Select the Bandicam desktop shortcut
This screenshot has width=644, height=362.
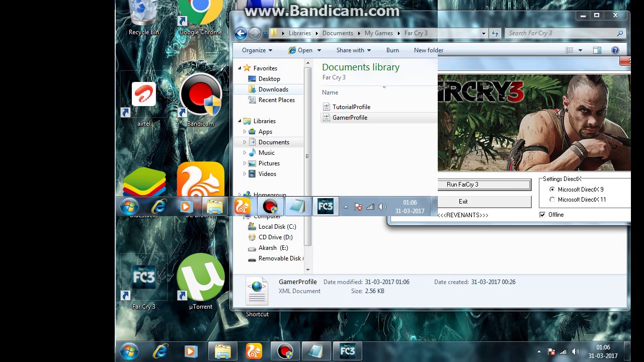pos(200,101)
